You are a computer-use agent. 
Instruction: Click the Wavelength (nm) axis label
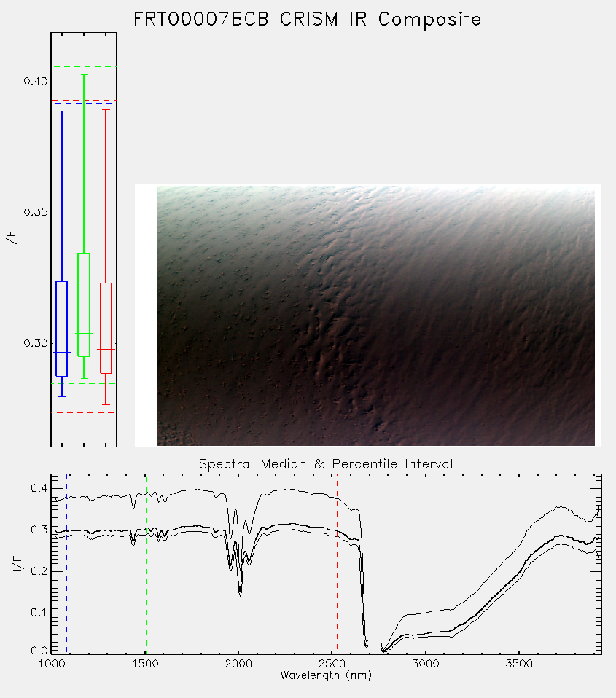pos(326,675)
